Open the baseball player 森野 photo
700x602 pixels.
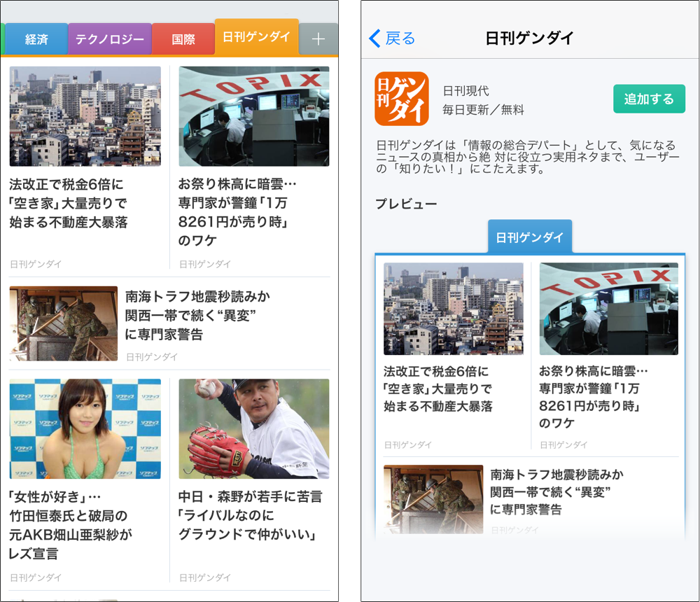(254, 428)
